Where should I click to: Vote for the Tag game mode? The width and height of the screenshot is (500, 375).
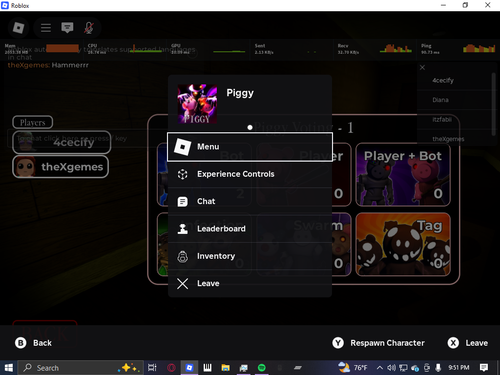403,244
